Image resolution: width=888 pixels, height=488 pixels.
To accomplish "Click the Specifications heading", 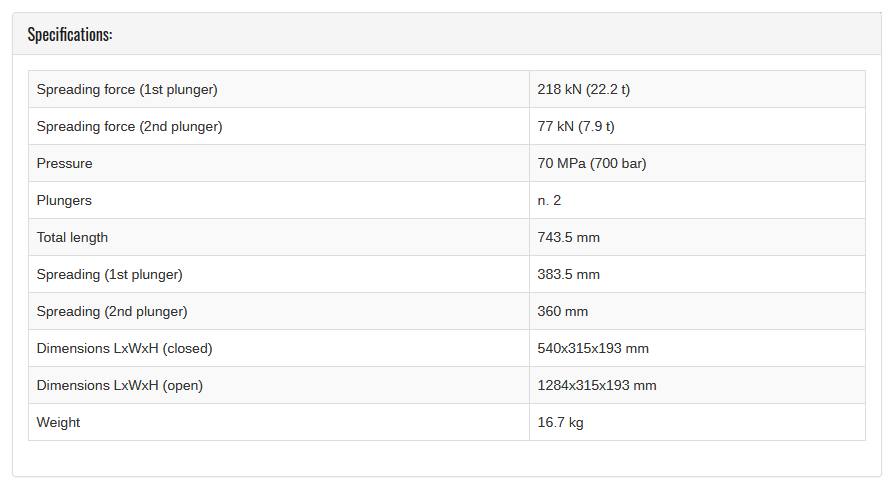I will pyautogui.click(x=70, y=35).
